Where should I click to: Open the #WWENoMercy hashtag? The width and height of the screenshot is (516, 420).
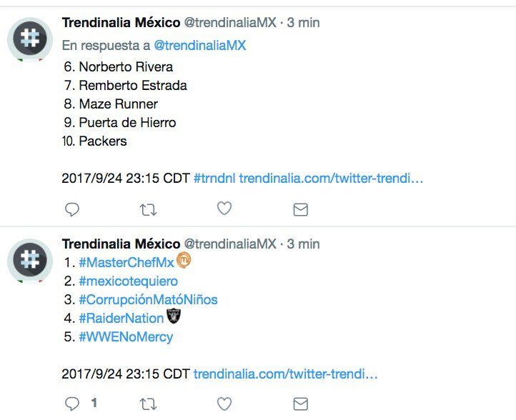click(x=126, y=336)
